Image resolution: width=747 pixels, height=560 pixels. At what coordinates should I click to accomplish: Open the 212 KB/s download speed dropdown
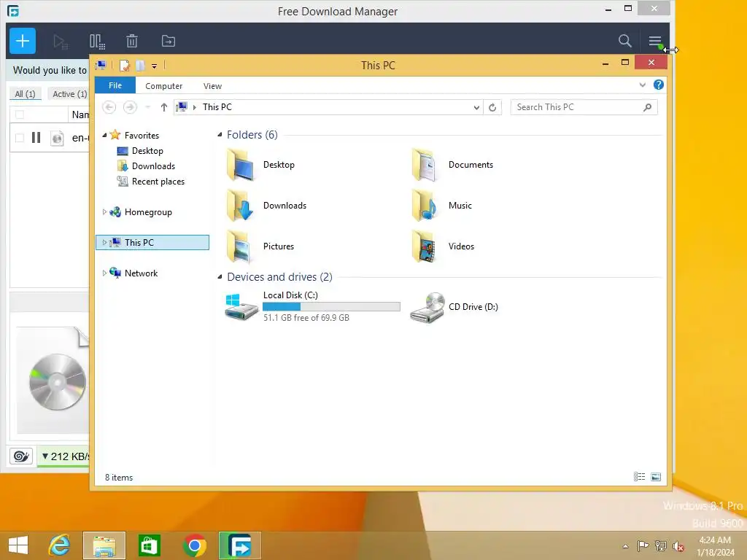pos(65,456)
